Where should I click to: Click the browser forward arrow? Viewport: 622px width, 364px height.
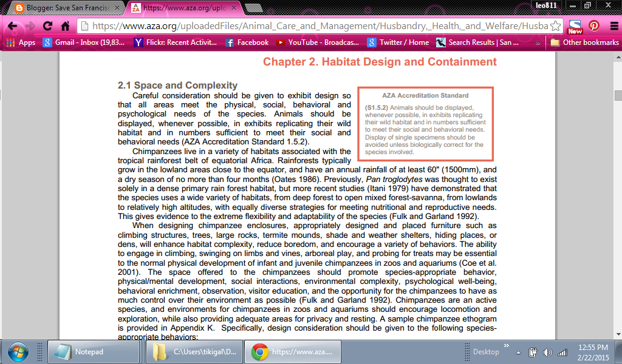[30, 26]
